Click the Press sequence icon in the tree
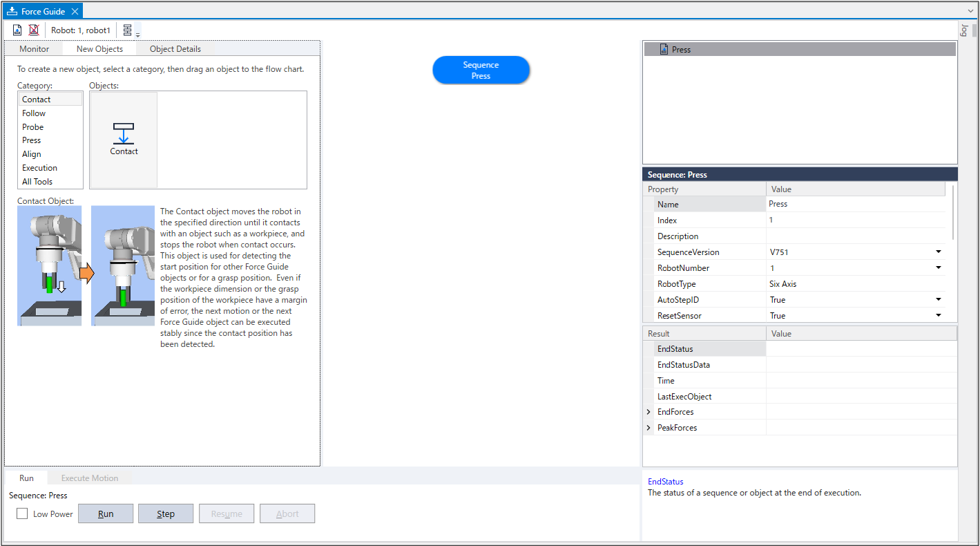980x546 pixels. 664,50
